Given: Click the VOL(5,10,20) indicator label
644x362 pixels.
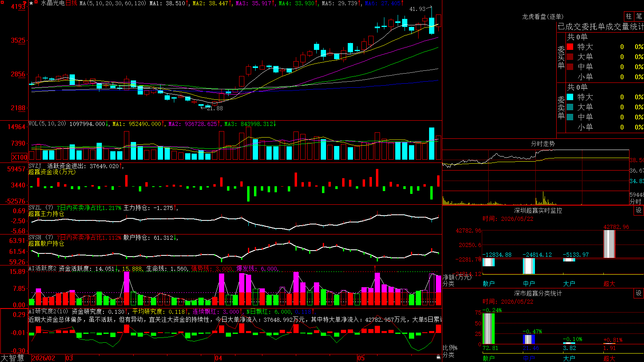Looking at the screenshot, I should tap(47, 124).
